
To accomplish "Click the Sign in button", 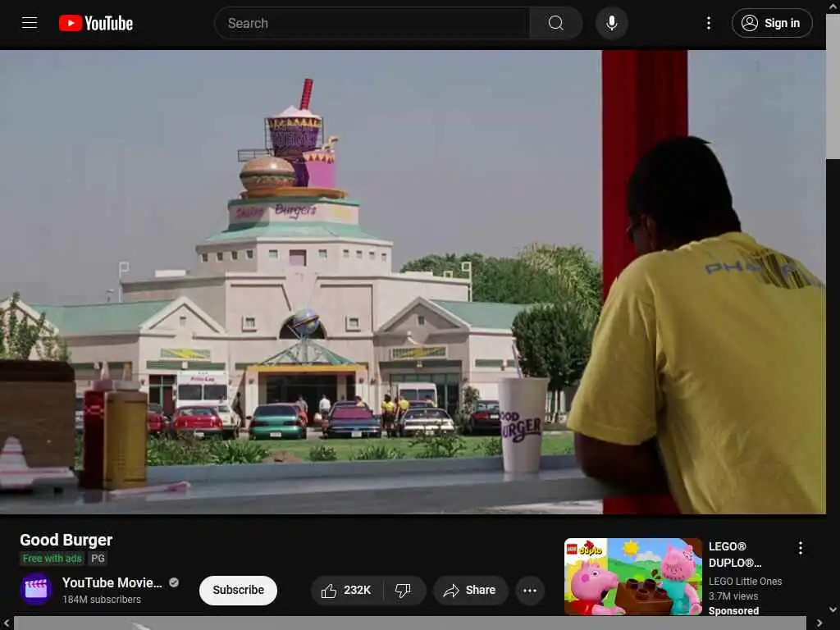I will point(772,23).
